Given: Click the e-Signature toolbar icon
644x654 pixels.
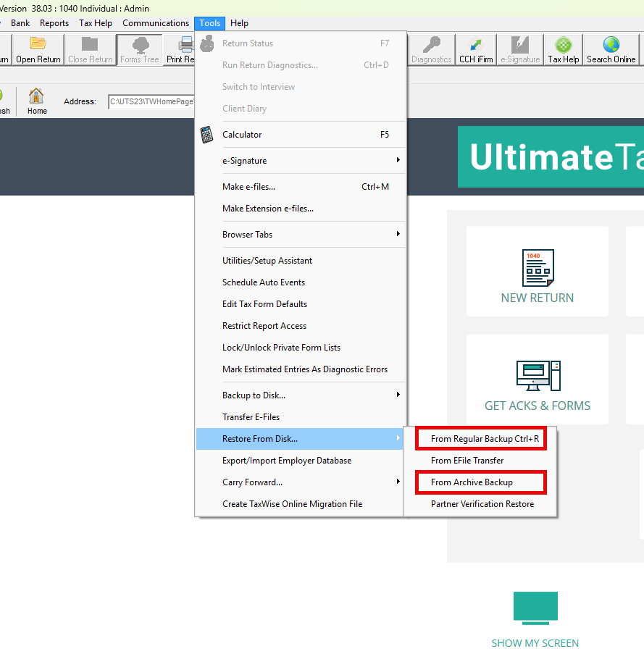Looking at the screenshot, I should click(520, 44).
